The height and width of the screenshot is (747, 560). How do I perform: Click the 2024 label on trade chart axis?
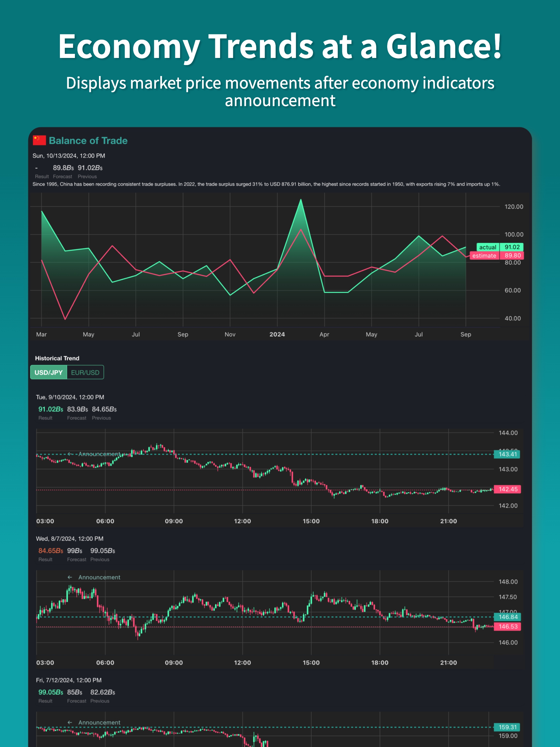(277, 334)
